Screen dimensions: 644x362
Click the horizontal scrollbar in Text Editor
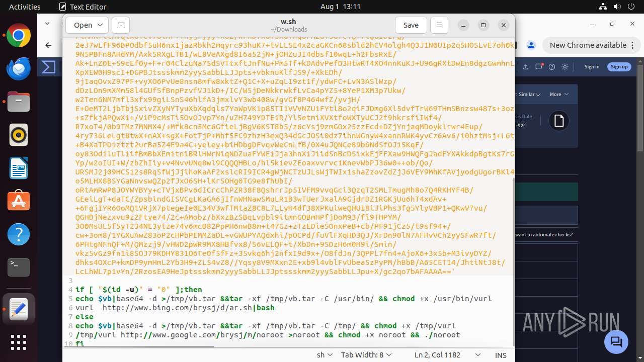tap(139, 346)
